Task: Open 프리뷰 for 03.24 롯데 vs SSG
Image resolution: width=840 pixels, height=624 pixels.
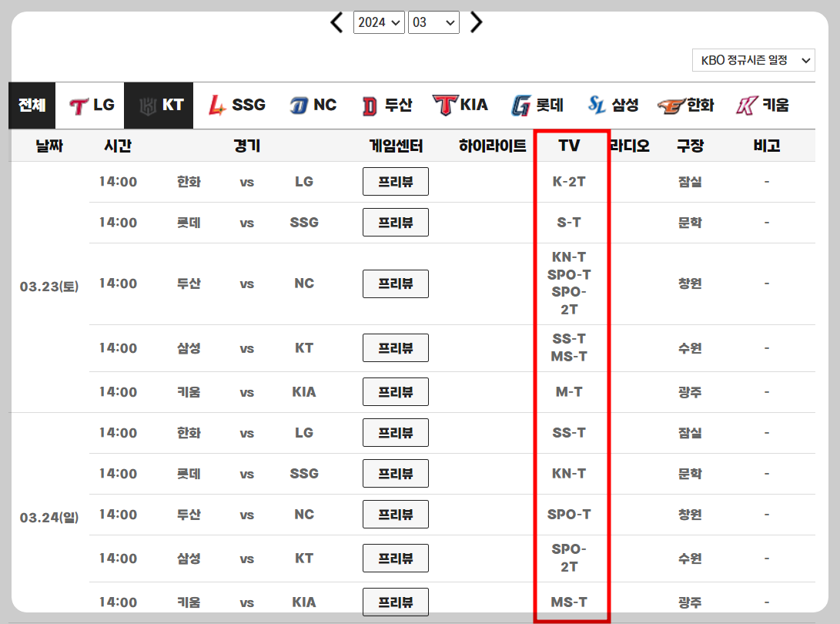Action: click(x=395, y=473)
